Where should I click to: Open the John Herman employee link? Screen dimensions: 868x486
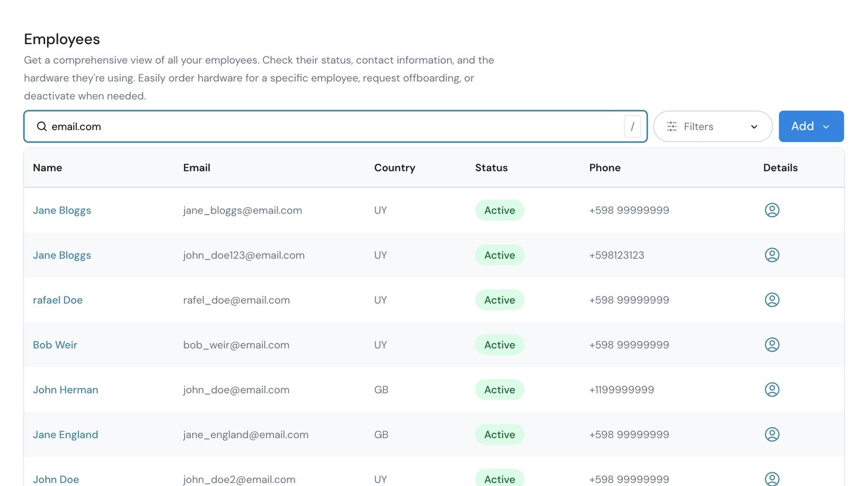tap(66, 389)
